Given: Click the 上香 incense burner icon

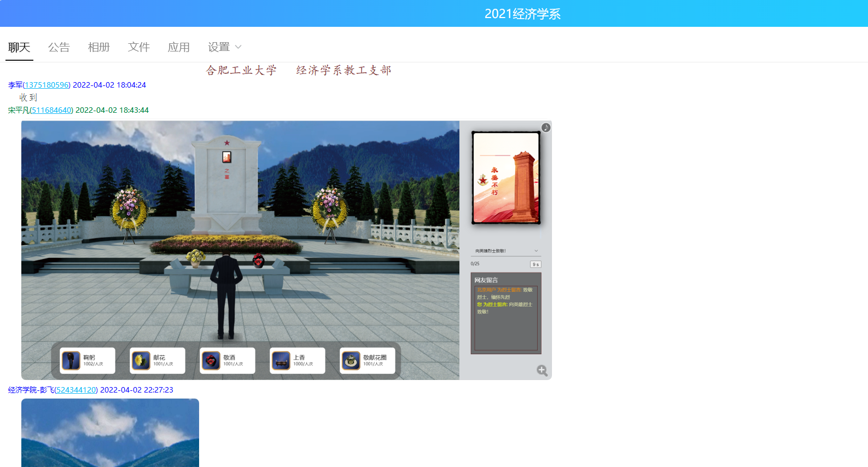Looking at the screenshot, I should coord(281,361).
